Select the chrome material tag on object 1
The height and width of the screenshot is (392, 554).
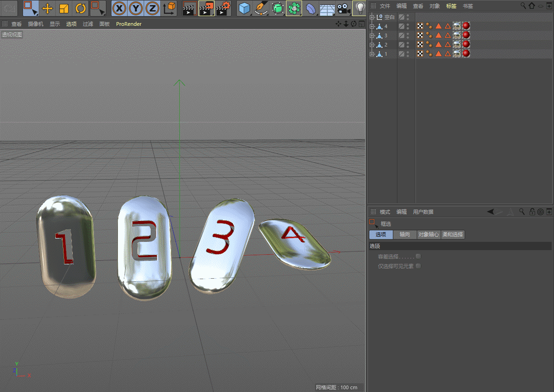pos(457,54)
